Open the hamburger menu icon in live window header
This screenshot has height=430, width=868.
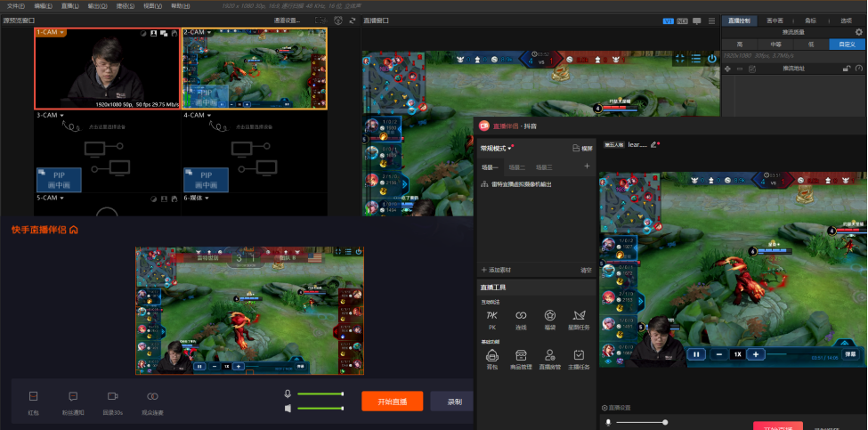coord(712,21)
